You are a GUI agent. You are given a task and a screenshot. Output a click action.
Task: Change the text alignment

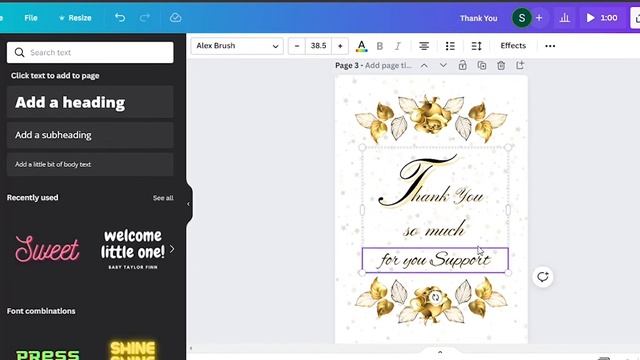pos(424,46)
